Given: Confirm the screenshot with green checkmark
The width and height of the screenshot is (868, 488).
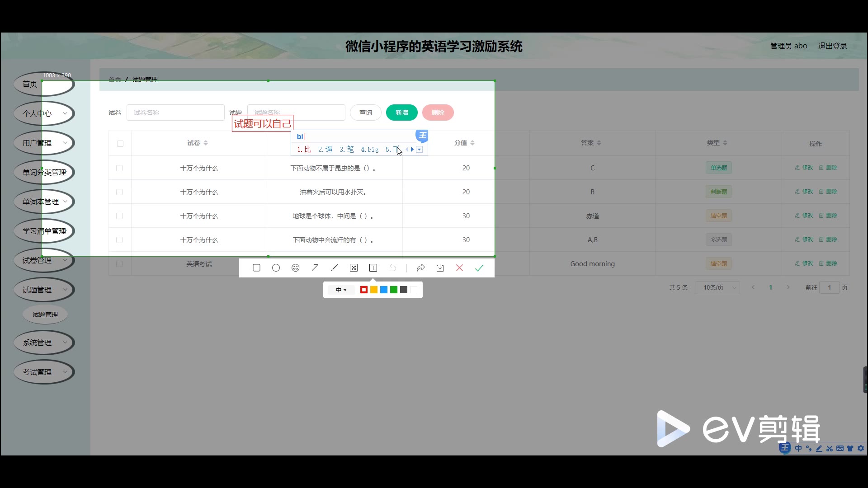Looking at the screenshot, I should (x=479, y=268).
